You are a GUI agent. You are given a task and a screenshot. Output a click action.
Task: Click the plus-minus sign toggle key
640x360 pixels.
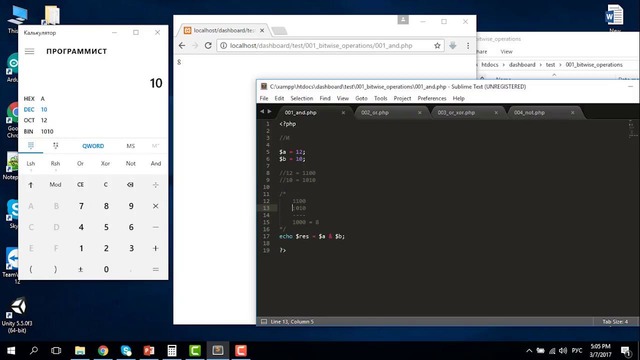coord(80,269)
